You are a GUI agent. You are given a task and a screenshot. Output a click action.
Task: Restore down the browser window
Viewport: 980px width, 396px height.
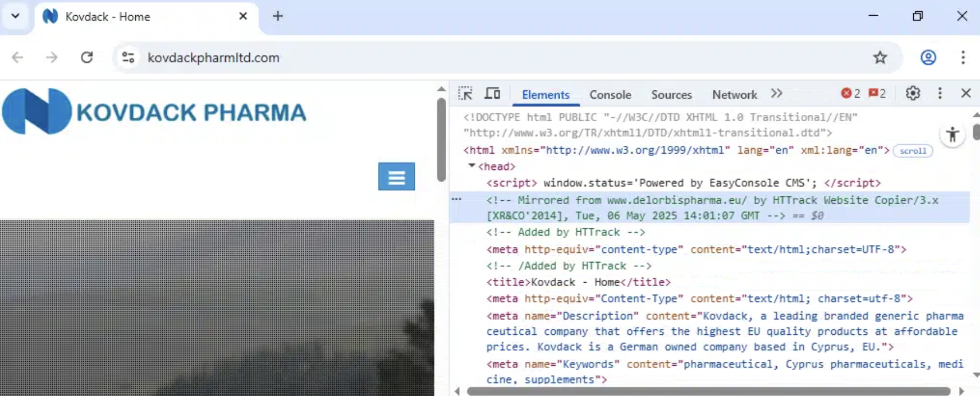coord(918,16)
